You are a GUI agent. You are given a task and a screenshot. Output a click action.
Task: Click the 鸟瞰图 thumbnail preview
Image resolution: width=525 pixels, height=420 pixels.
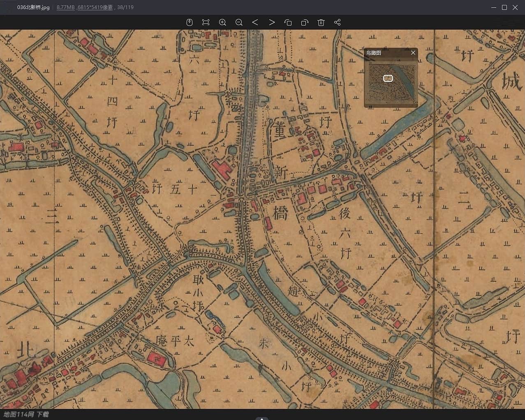[x=391, y=82]
